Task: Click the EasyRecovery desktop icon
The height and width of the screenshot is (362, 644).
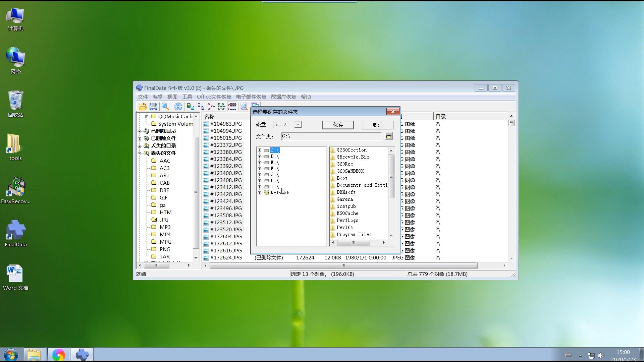Action: click(x=15, y=190)
